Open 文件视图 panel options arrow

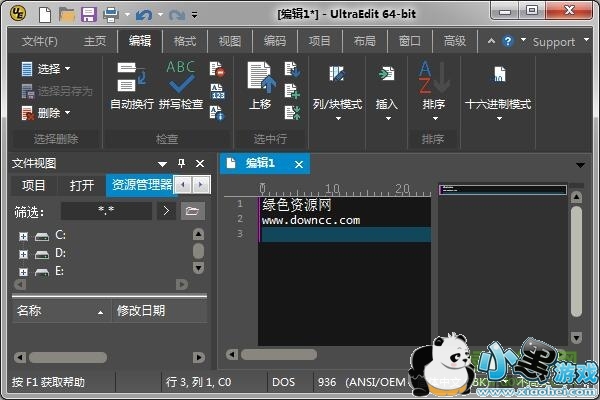point(162,164)
